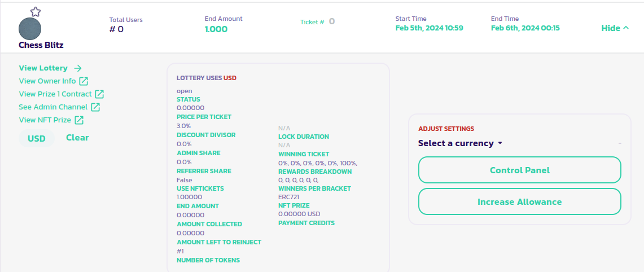Screen dimensions: 644x272
Task: Open the View Lottery link
Action: pos(43,68)
